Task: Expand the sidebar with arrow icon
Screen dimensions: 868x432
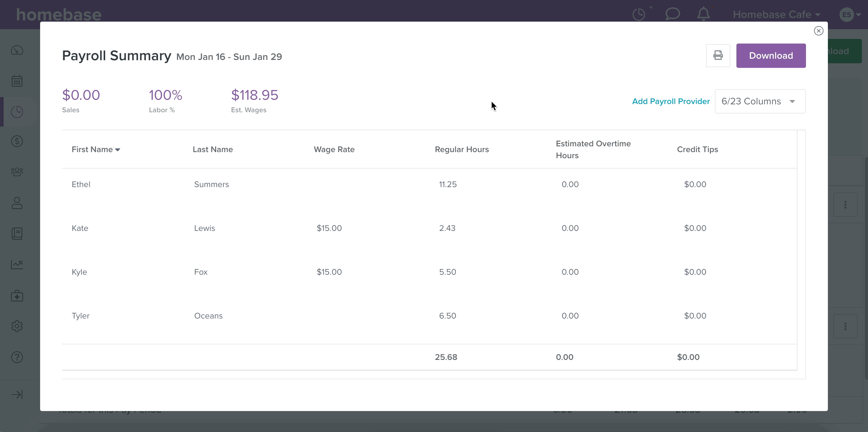Action: [x=17, y=395]
